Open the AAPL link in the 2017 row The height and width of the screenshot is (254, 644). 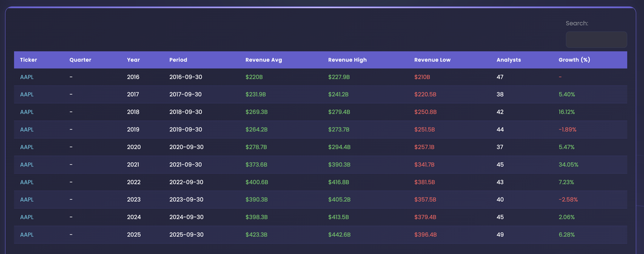pyautogui.click(x=26, y=94)
